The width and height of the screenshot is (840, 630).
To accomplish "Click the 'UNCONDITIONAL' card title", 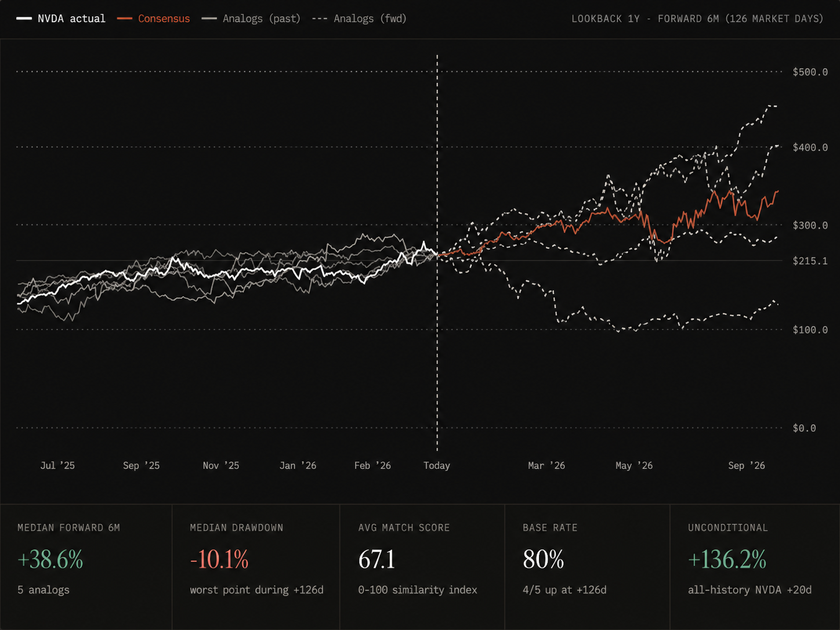I will coord(728,528).
